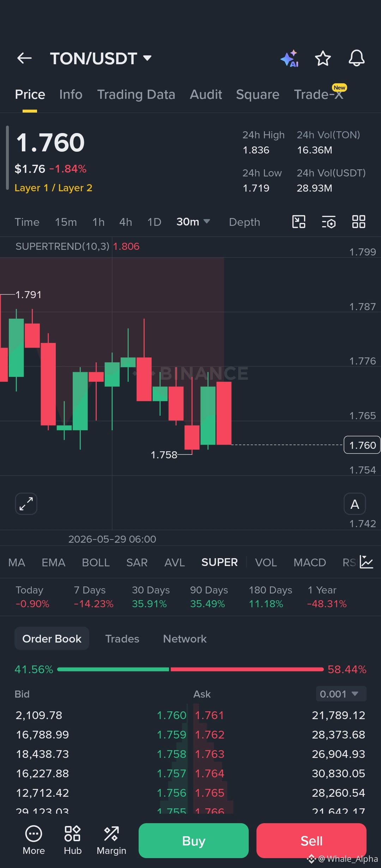381x868 pixels.
Task: Select the 15m interval
Action: [66, 222]
